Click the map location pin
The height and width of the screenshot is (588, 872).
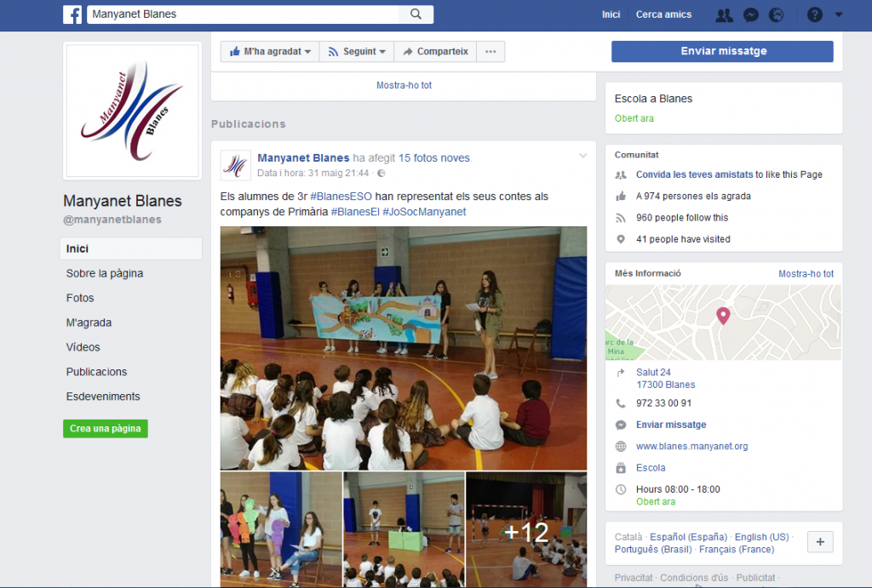pyautogui.click(x=723, y=316)
